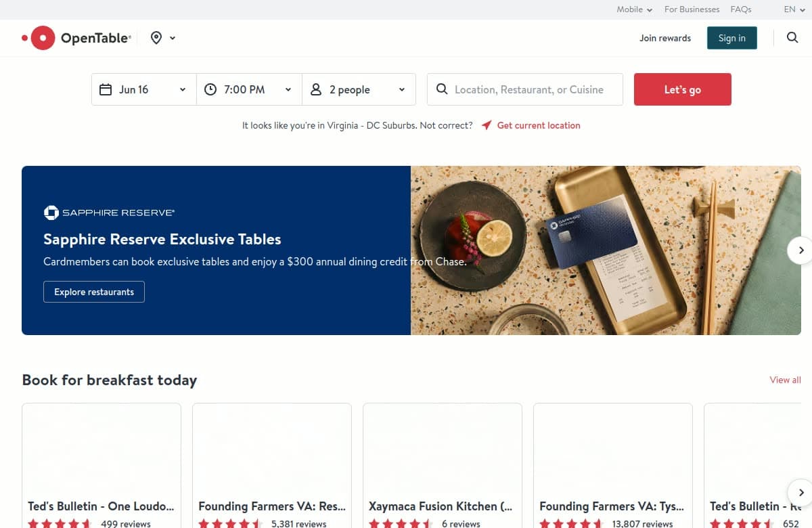The width and height of the screenshot is (812, 528).
Task: Click the 6 reviews text
Action: 461,523
